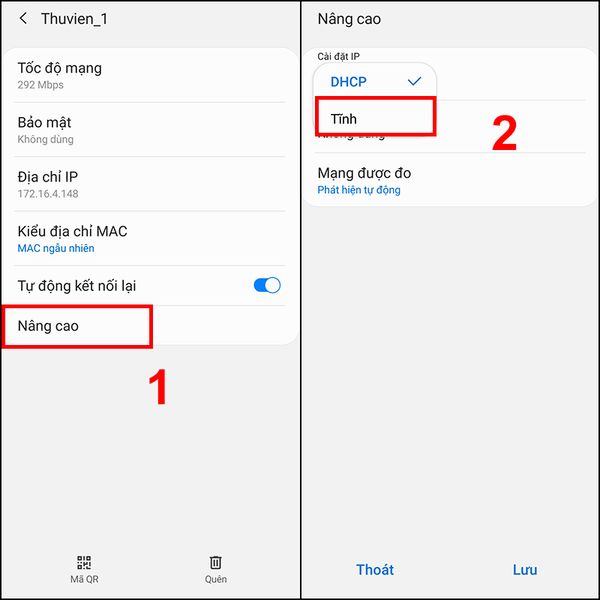Select the Tốc độ mạng row

[150, 76]
